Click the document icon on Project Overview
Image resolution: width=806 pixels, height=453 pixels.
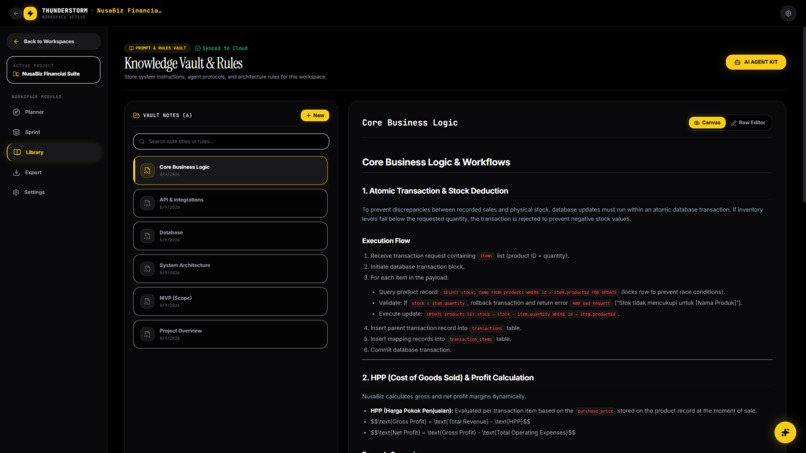[x=148, y=334]
